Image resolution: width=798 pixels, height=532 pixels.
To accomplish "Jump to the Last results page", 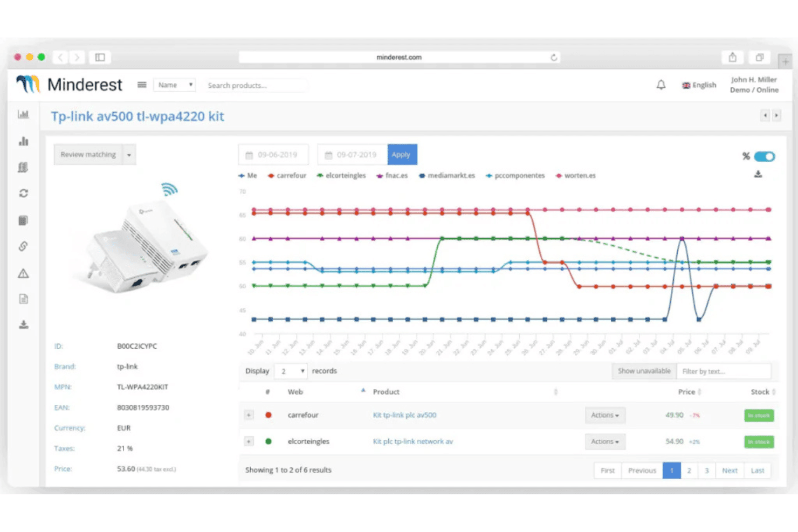I will (x=758, y=471).
